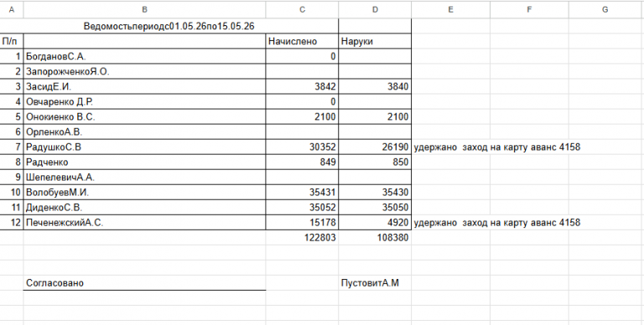Click the value 3842 in Начислено
Viewport: 644px width, 325px height.
point(302,86)
